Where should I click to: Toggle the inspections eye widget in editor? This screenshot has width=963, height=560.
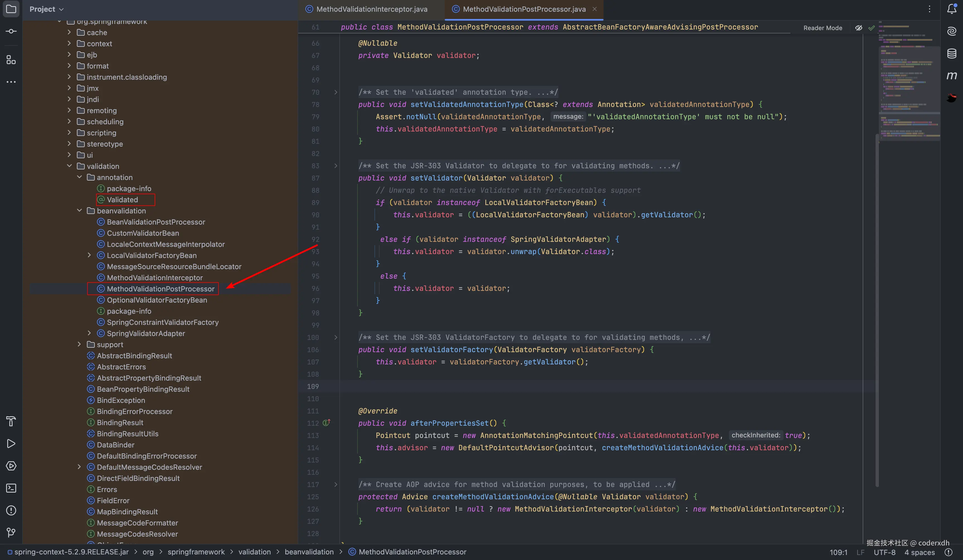(x=858, y=28)
